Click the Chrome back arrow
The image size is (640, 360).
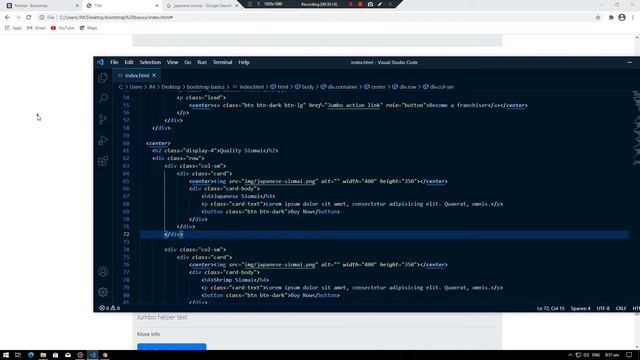point(7,18)
